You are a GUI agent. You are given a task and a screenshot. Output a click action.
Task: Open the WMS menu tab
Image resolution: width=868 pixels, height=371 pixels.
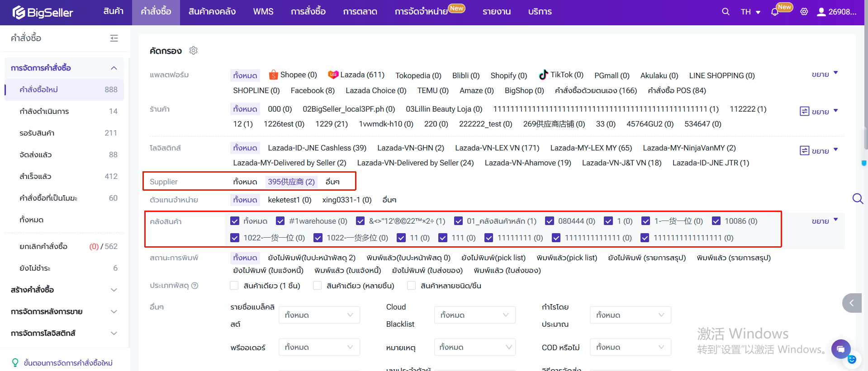coord(263,12)
